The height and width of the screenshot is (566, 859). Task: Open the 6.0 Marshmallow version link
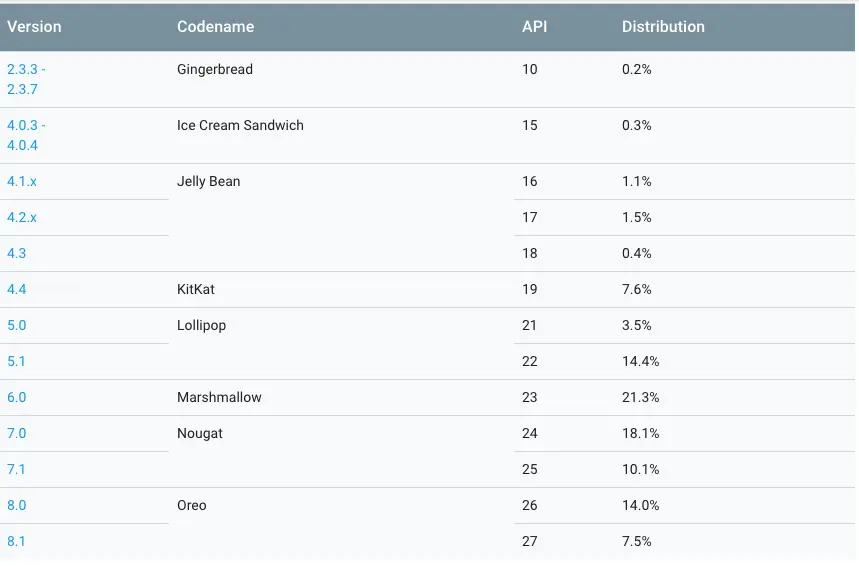(16, 397)
